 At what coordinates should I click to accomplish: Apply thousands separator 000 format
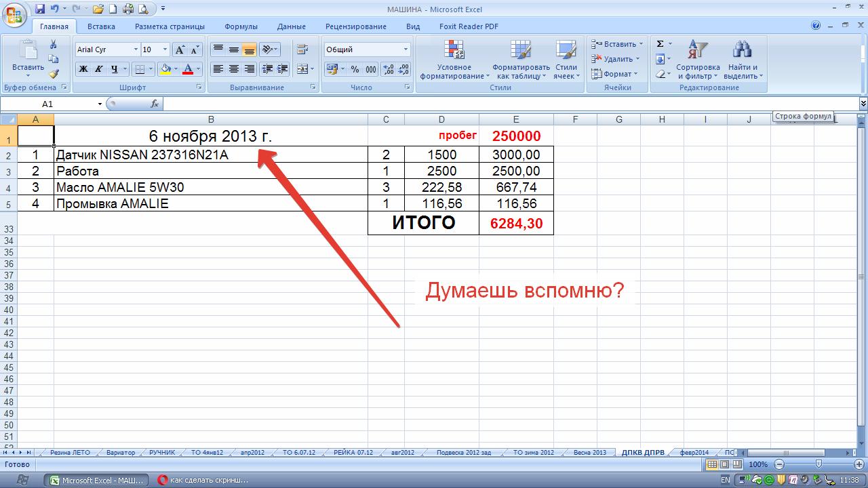coord(371,69)
